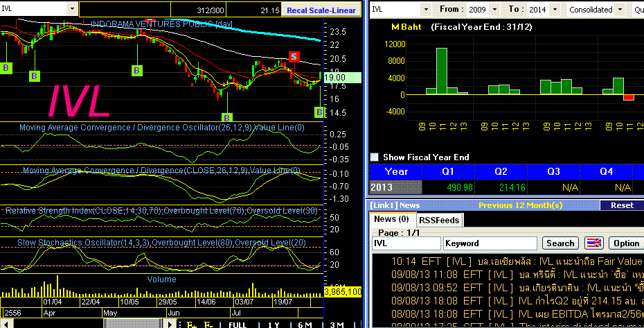644x328 pixels.
Task: Click the Q1 column header
Action: coord(447,171)
